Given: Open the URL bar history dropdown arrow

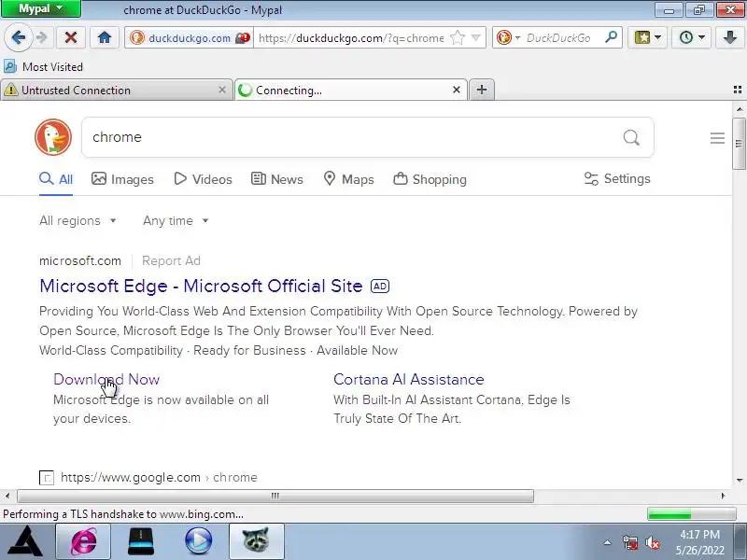Looking at the screenshot, I should (475, 37).
